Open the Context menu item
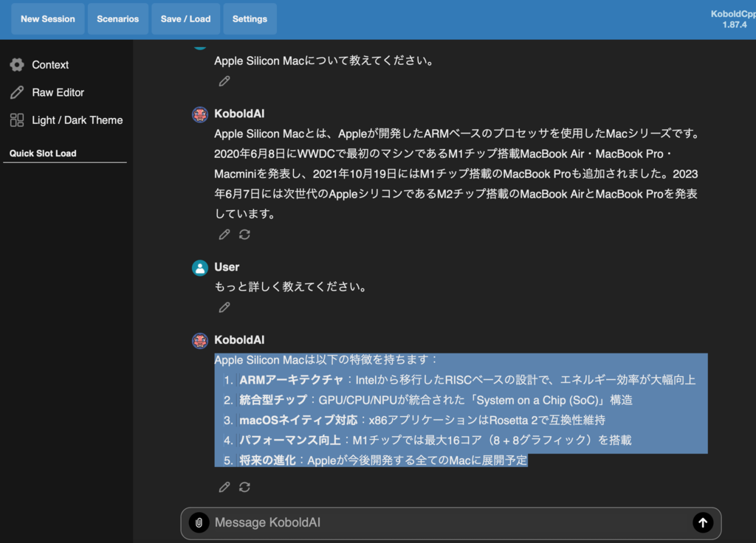Image resolution: width=756 pixels, height=543 pixels. [50, 65]
